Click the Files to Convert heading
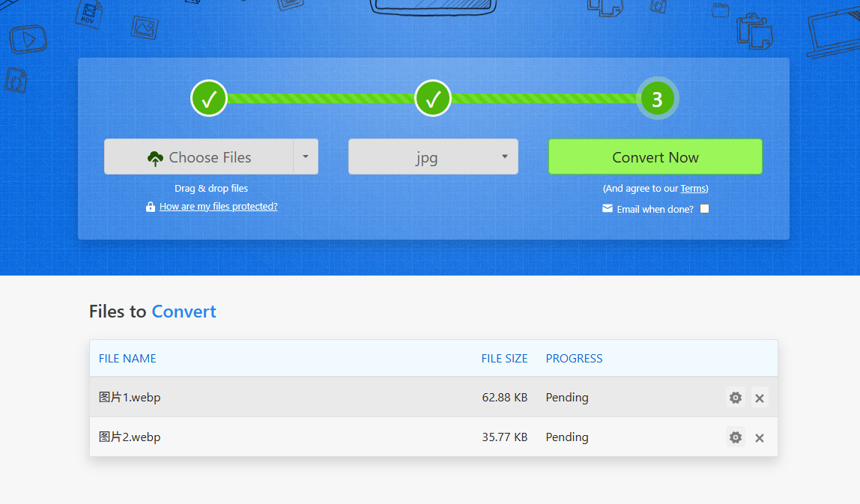The image size is (860, 504). coord(153,312)
